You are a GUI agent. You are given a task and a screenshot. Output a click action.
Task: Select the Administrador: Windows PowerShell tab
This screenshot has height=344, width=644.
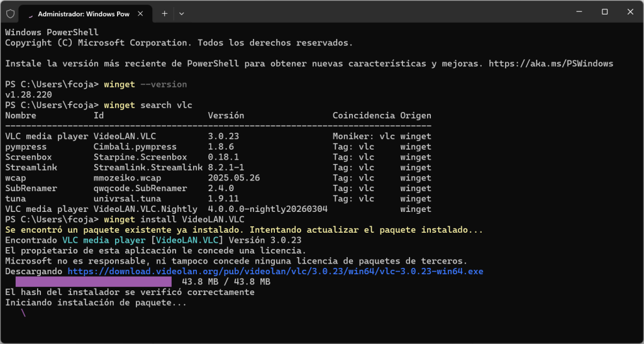(83, 13)
